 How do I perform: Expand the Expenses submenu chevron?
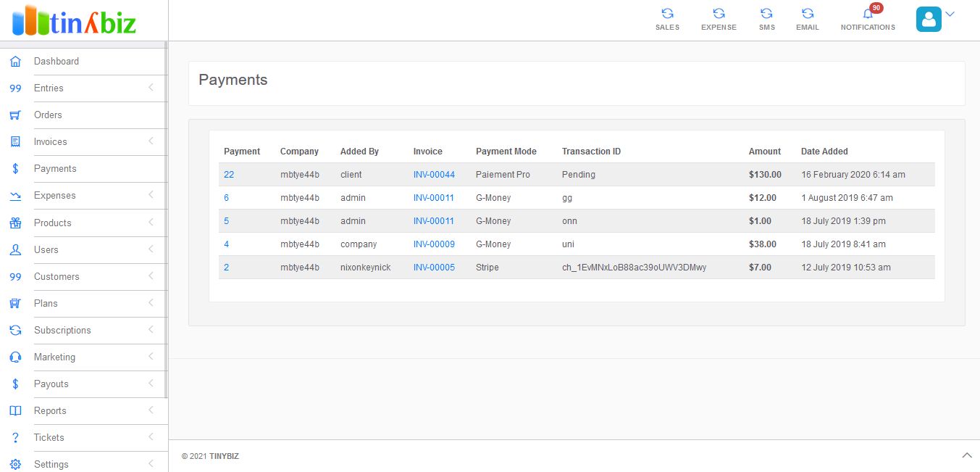point(151,195)
